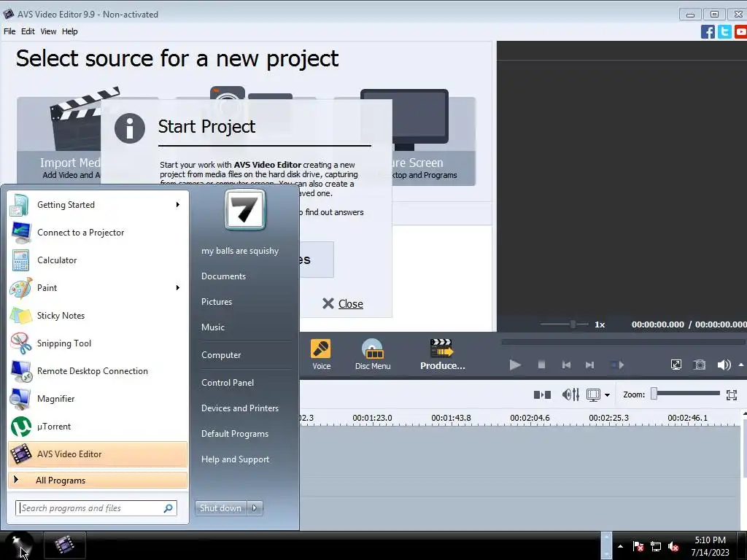This screenshot has width=747, height=560.
Task: Open Pictures from Start menu
Action: coord(217,302)
